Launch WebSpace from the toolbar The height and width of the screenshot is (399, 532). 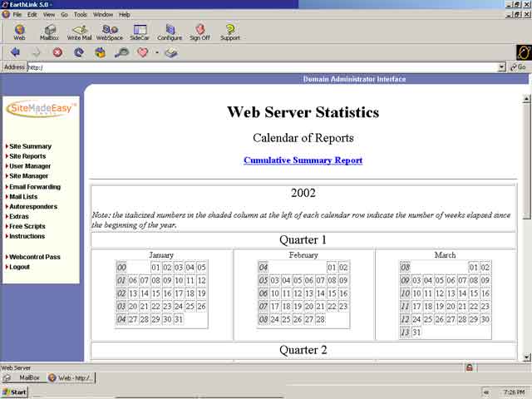(109, 32)
